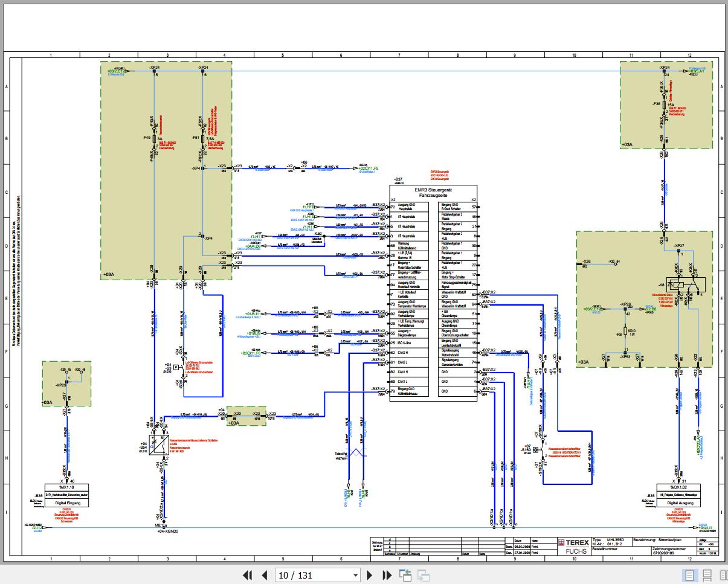Skip to the last page
728x584 pixels.
(387, 575)
